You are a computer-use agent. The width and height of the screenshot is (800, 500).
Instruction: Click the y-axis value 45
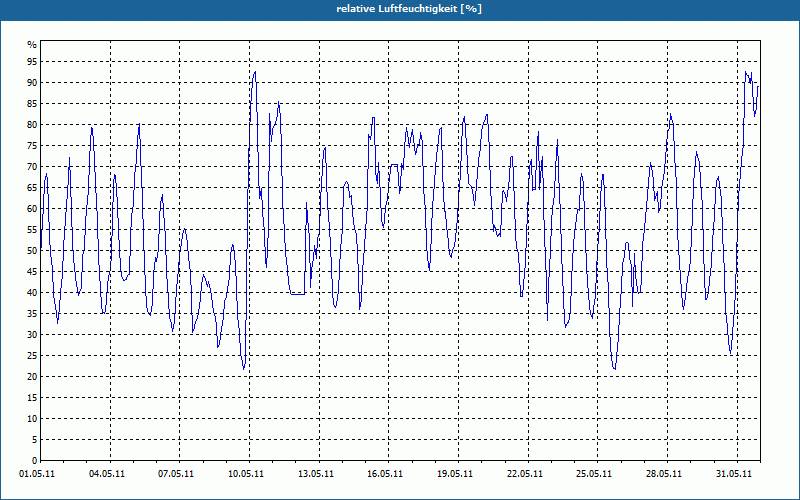click(x=32, y=271)
